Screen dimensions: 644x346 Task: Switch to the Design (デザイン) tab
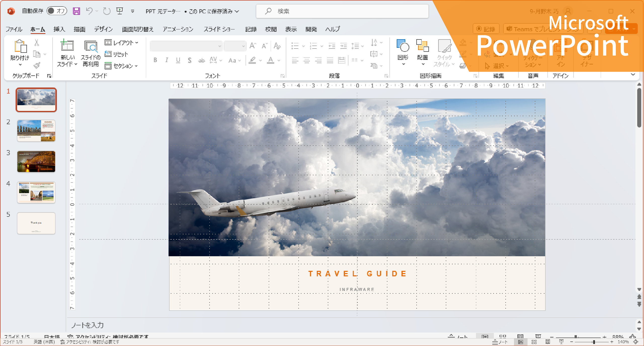[x=103, y=29]
